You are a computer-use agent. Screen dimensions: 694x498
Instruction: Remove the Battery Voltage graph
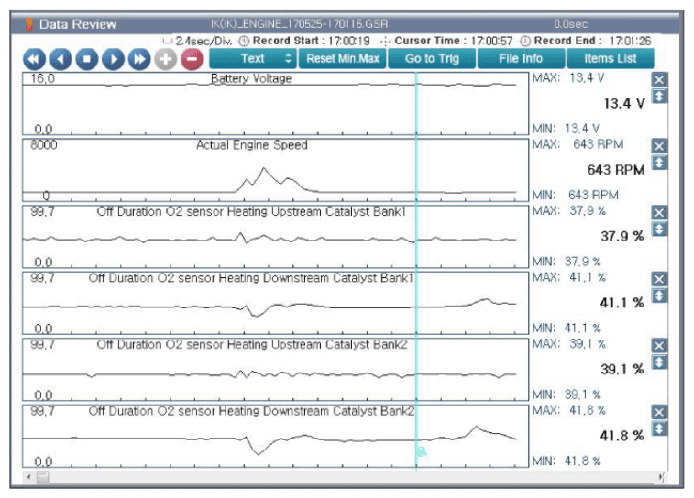click(658, 80)
